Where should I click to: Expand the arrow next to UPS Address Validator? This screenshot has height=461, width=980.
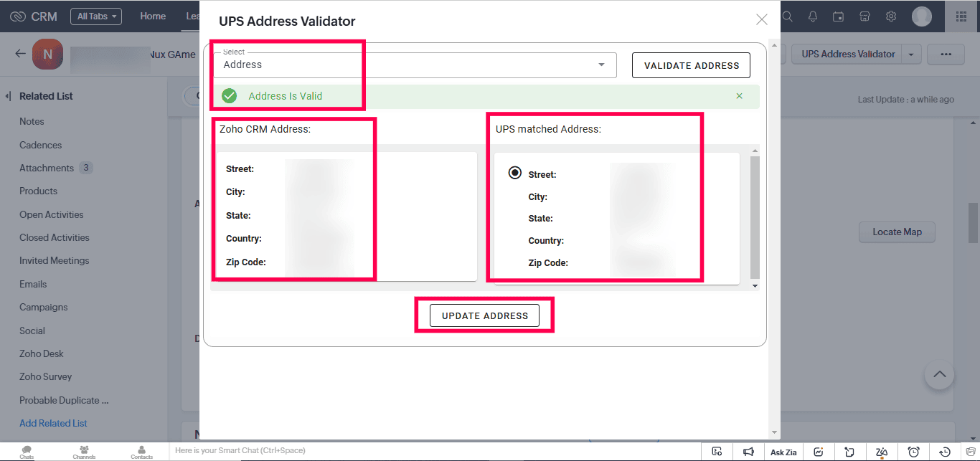911,54
